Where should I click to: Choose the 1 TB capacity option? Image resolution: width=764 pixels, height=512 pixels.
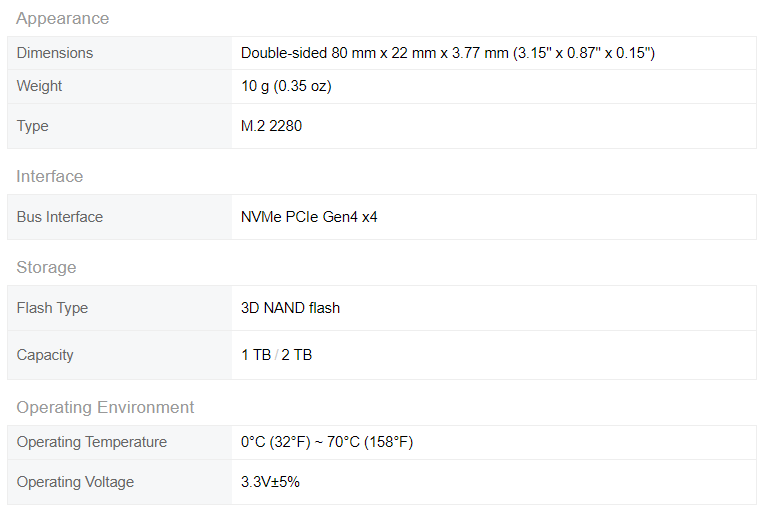(x=254, y=355)
